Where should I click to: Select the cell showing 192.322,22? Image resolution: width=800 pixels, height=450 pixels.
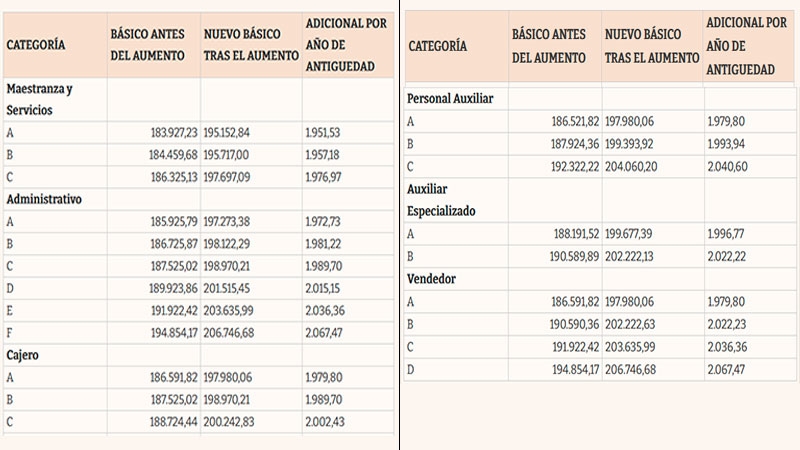(x=563, y=166)
